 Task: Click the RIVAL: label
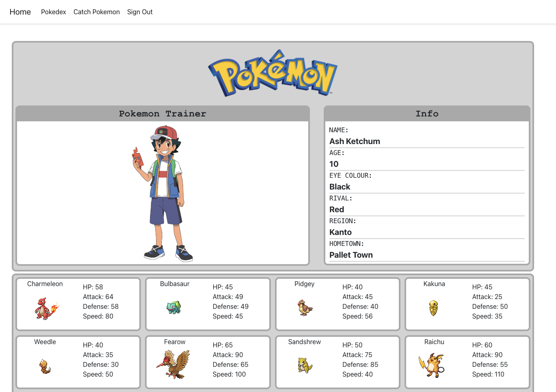[341, 198]
